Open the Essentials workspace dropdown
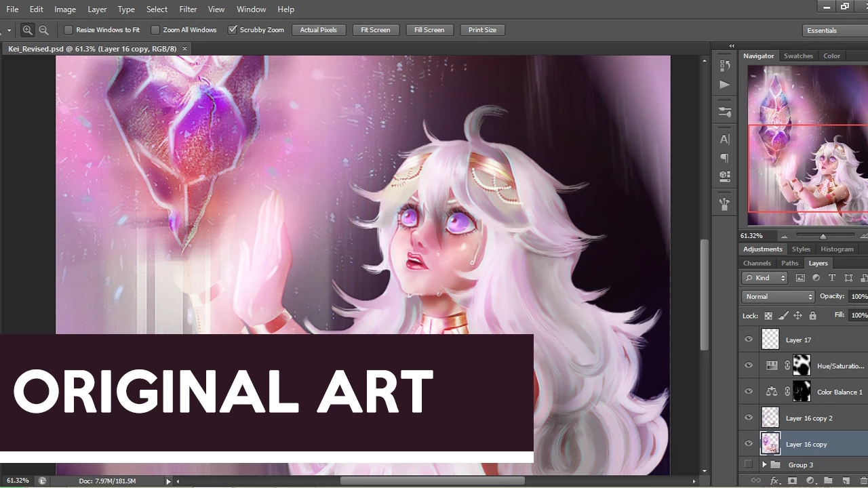This screenshot has width=868, height=488. [x=835, y=30]
